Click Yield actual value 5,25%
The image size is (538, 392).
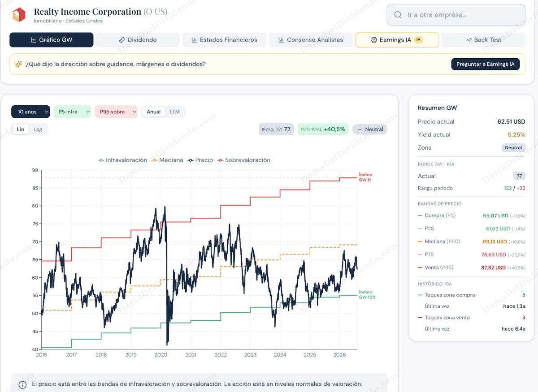click(x=516, y=134)
